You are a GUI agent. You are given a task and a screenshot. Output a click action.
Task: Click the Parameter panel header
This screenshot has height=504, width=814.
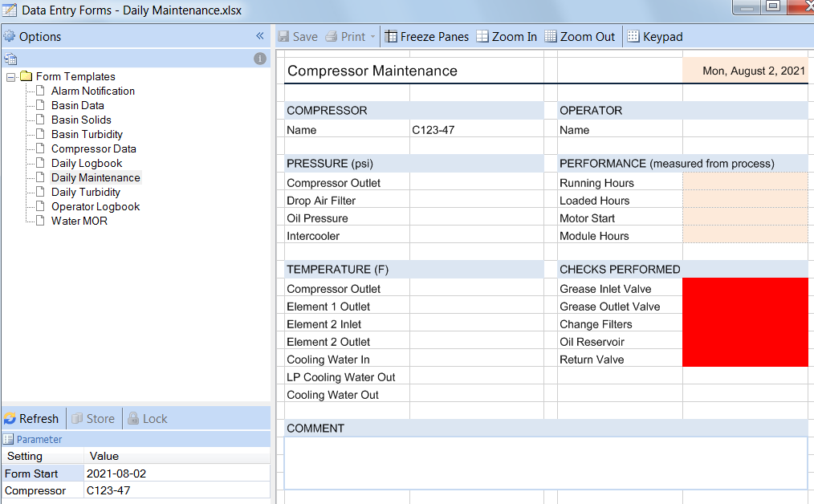coord(136,439)
